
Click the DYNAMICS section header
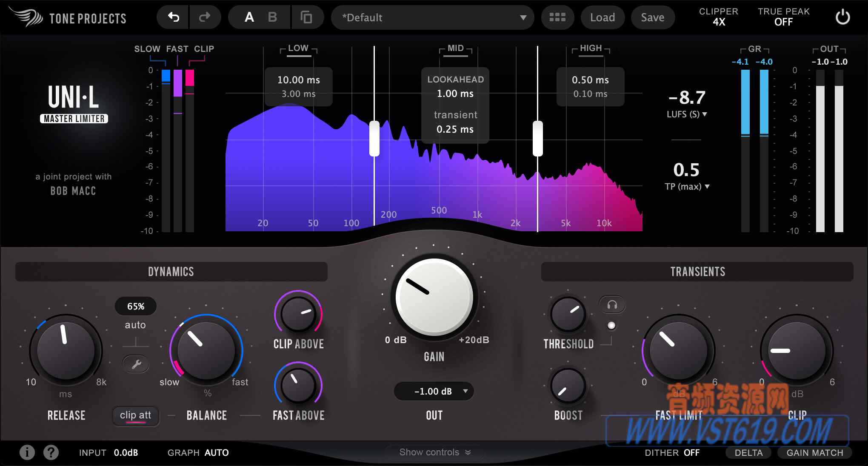tap(171, 272)
